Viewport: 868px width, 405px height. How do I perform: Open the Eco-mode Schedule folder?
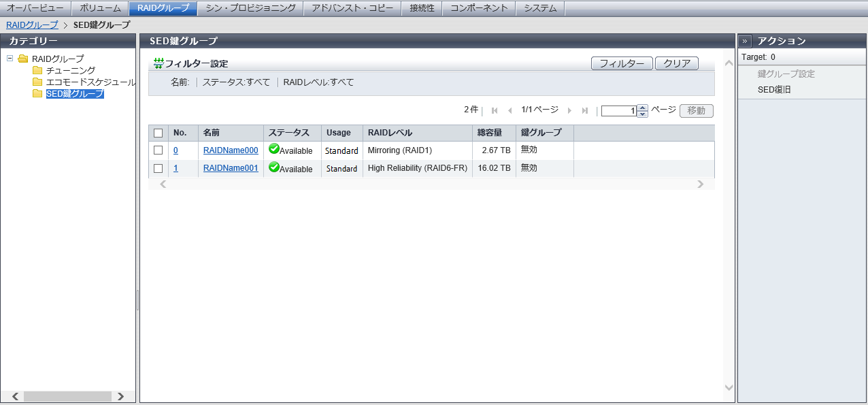pos(90,82)
